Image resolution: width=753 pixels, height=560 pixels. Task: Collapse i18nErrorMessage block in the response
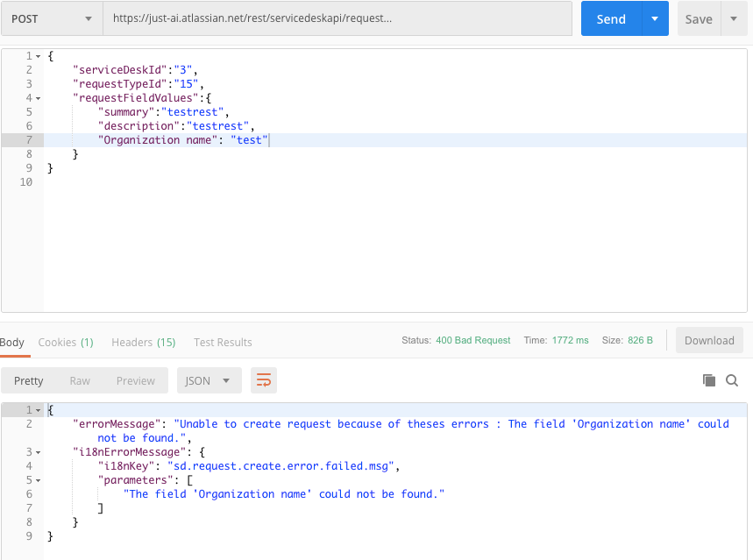click(39, 452)
